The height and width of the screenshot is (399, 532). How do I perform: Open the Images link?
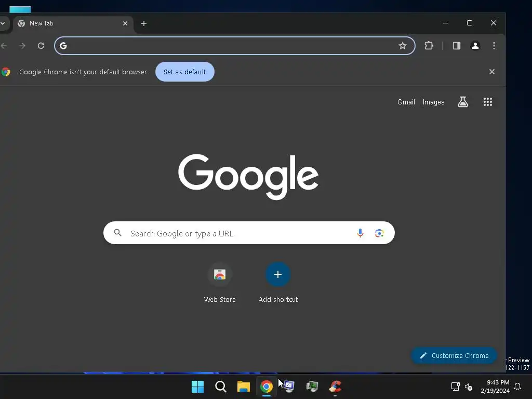[433, 102]
